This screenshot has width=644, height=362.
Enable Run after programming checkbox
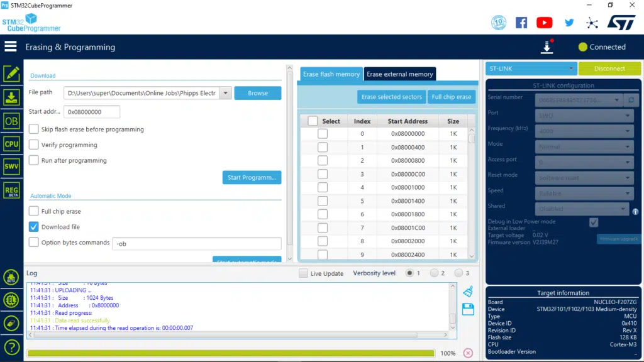[34, 160]
